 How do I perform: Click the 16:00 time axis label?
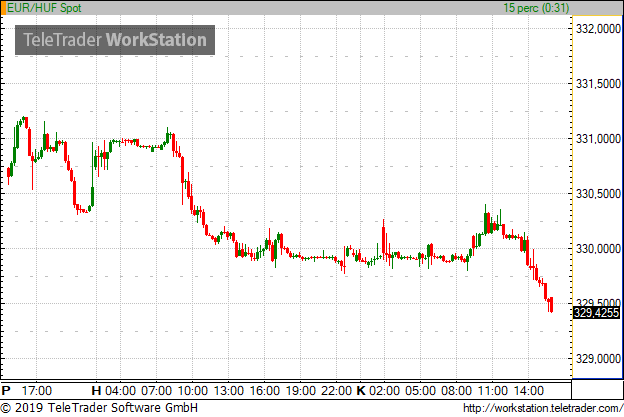coord(265,391)
